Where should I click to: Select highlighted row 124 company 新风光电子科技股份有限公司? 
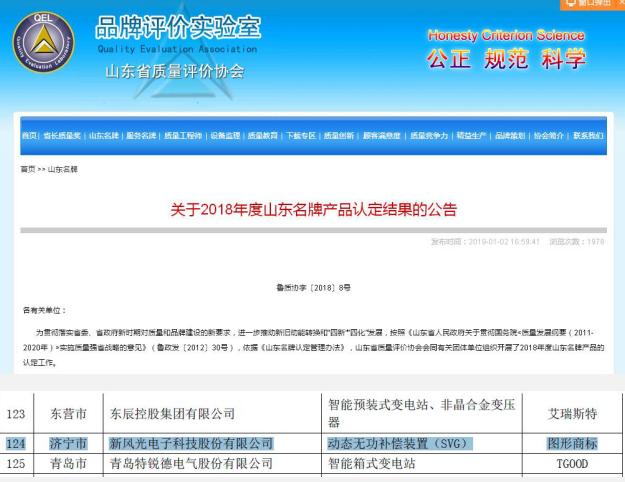(190, 444)
